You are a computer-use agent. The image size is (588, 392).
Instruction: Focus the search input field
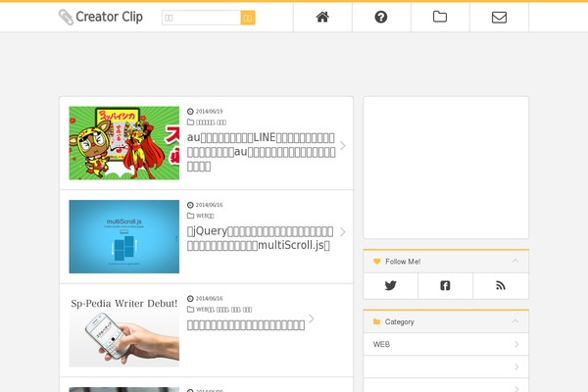201,18
